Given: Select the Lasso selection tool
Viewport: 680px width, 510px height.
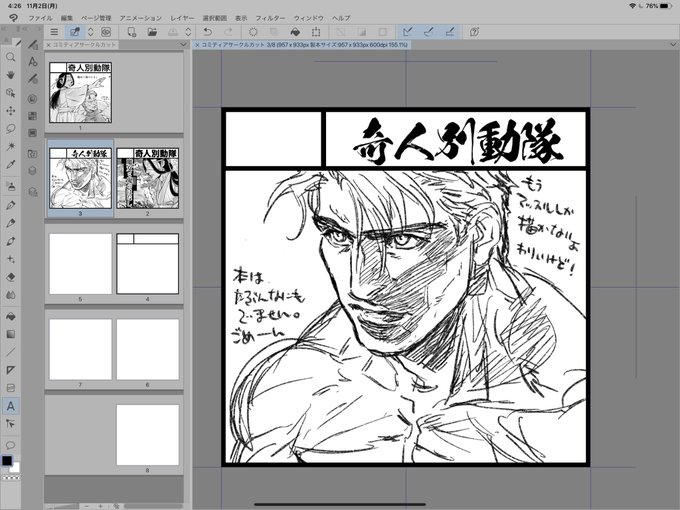Looking at the screenshot, I should [x=10, y=128].
